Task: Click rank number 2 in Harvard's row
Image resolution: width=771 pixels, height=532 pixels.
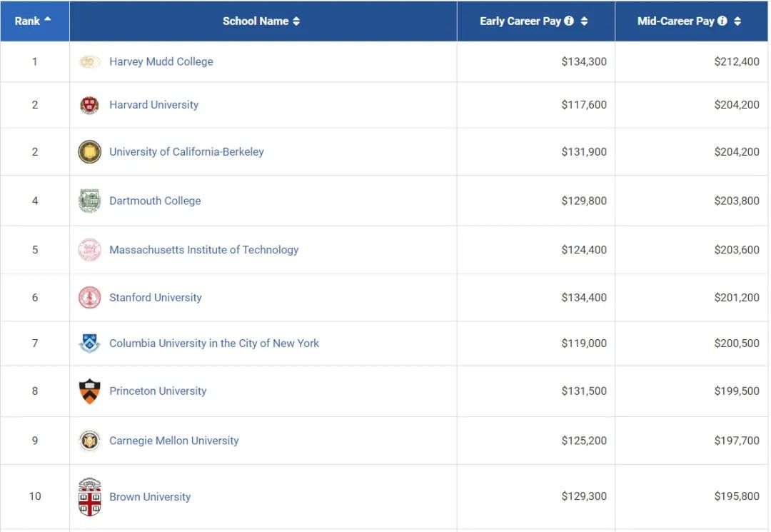Action: point(35,105)
